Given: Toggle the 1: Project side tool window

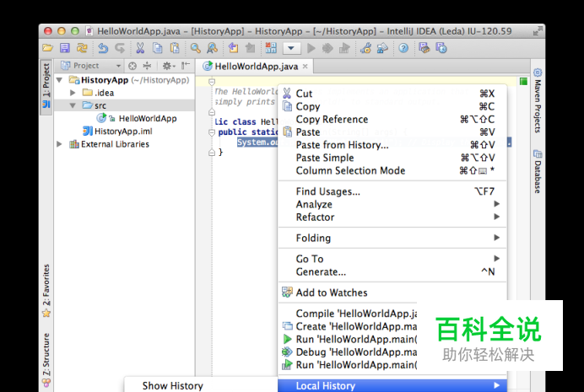Looking at the screenshot, I should pos(46,86).
